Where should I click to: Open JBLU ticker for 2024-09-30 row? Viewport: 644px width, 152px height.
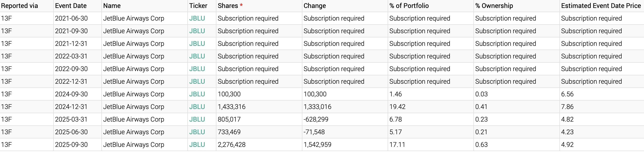[197, 94]
